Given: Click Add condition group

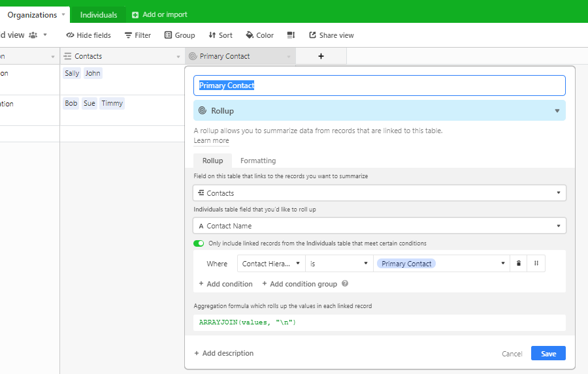Looking at the screenshot, I should point(300,284).
